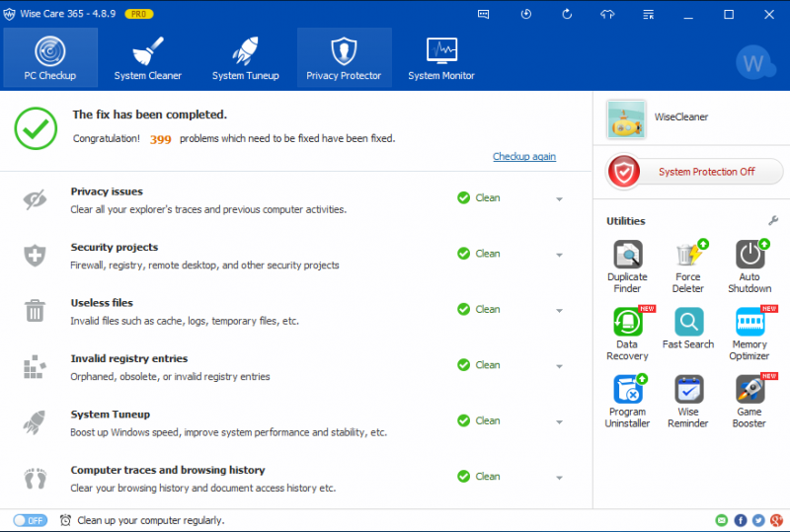Launch the Data Recovery utility
The width and height of the screenshot is (790, 532).
click(627, 334)
